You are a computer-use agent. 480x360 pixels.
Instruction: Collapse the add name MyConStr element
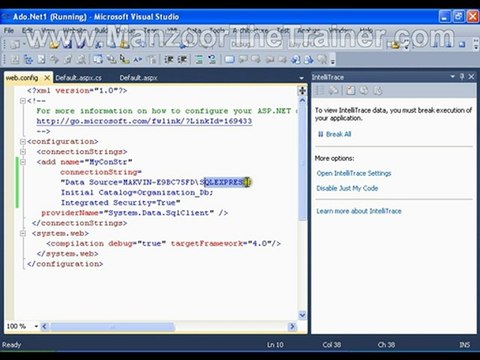pyautogui.click(x=23, y=162)
